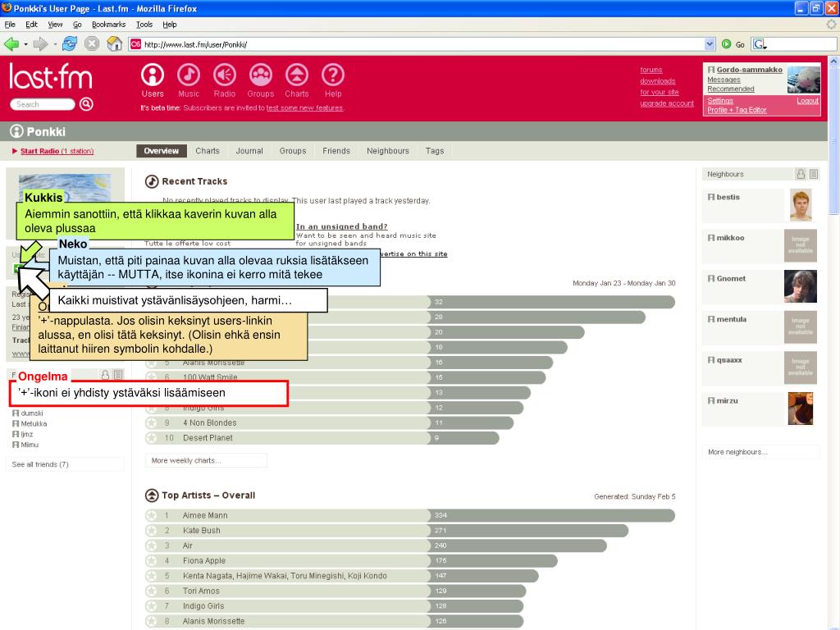This screenshot has height=630, width=840.
Task: Open friend Metukka's profile link
Action: tap(34, 424)
